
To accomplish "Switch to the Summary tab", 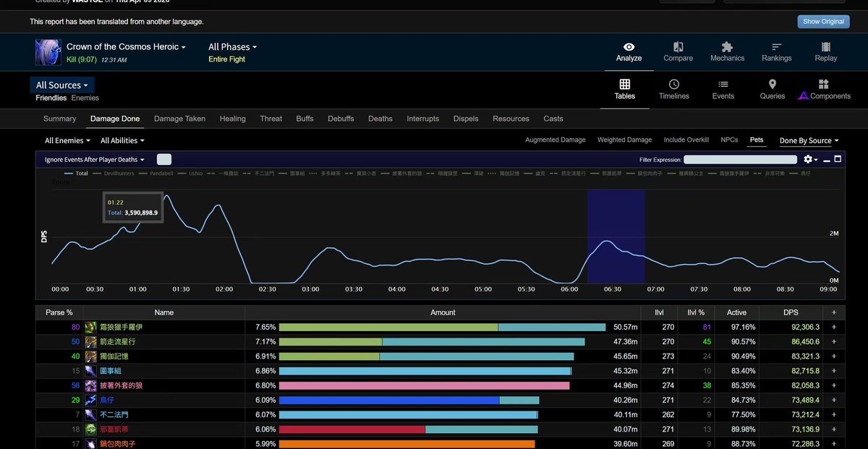I will tap(59, 119).
